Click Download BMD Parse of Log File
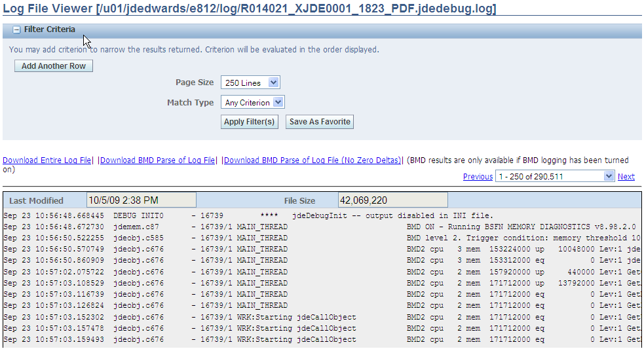644x351 pixels. tap(158, 160)
